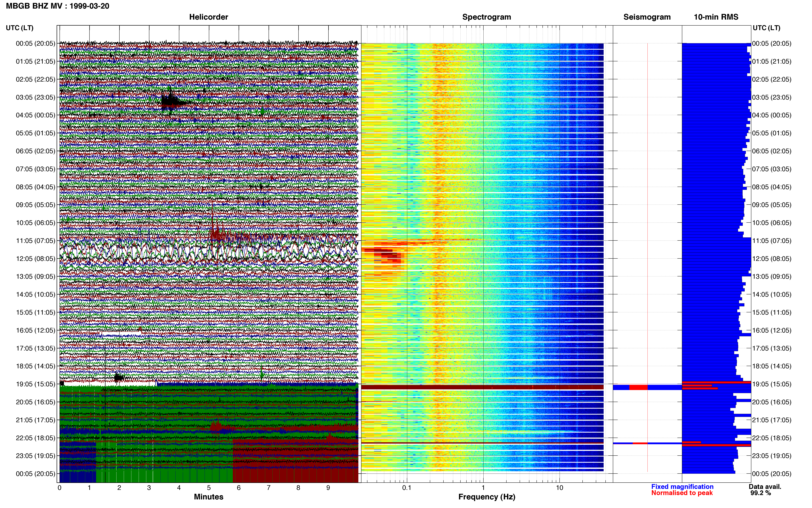
Task: Click the 'Seismogram' panel heading
Action: click(x=647, y=17)
